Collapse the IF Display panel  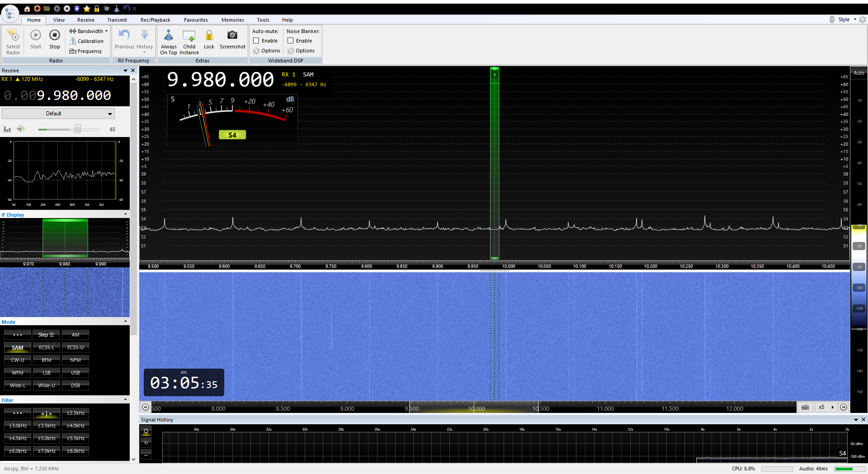point(125,214)
